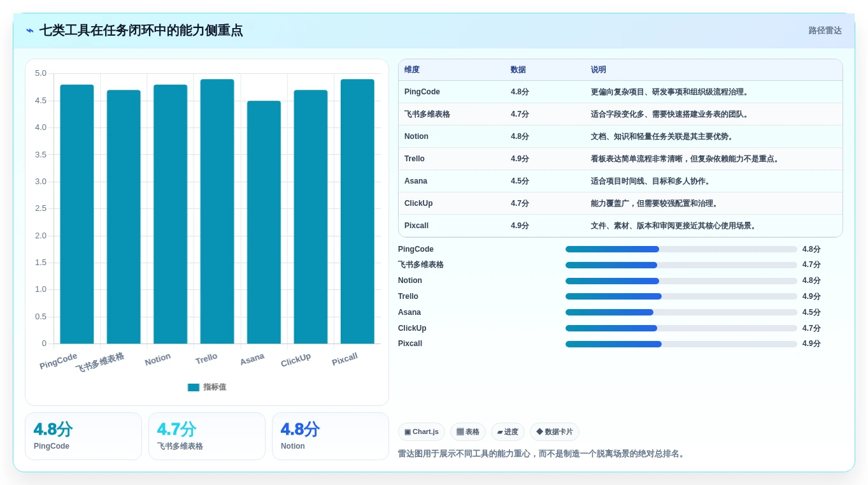868x485 pixels.
Task: Select the Trello cell in table
Action: click(x=415, y=159)
